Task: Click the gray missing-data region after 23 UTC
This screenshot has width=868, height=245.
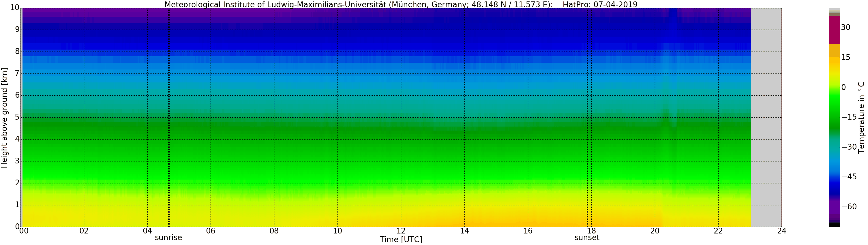Action: [766, 118]
